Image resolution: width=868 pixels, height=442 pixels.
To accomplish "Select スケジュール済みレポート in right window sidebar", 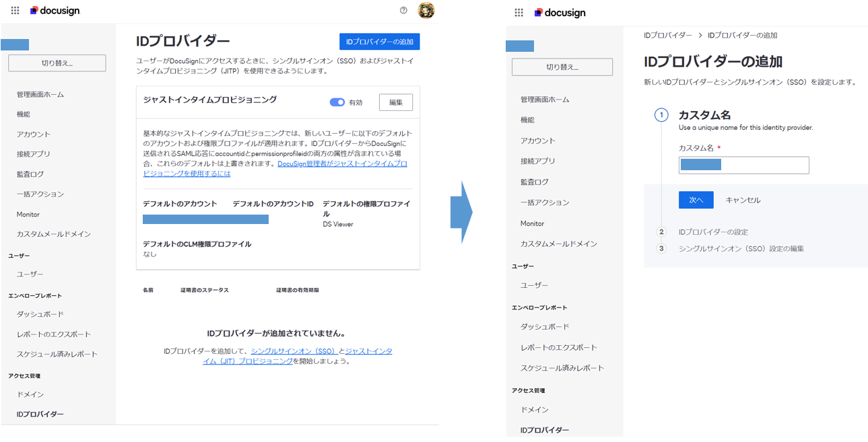I will [562, 368].
